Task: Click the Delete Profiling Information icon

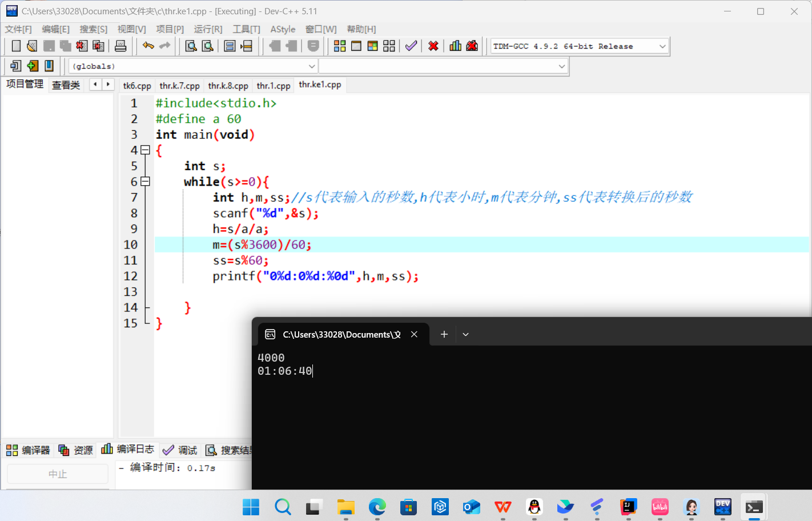Action: tap(472, 46)
